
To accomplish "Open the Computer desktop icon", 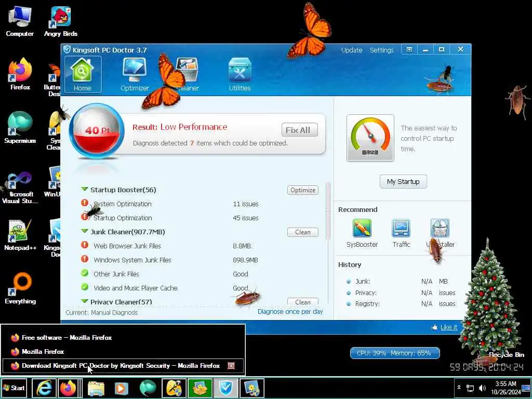I will pos(20,21).
